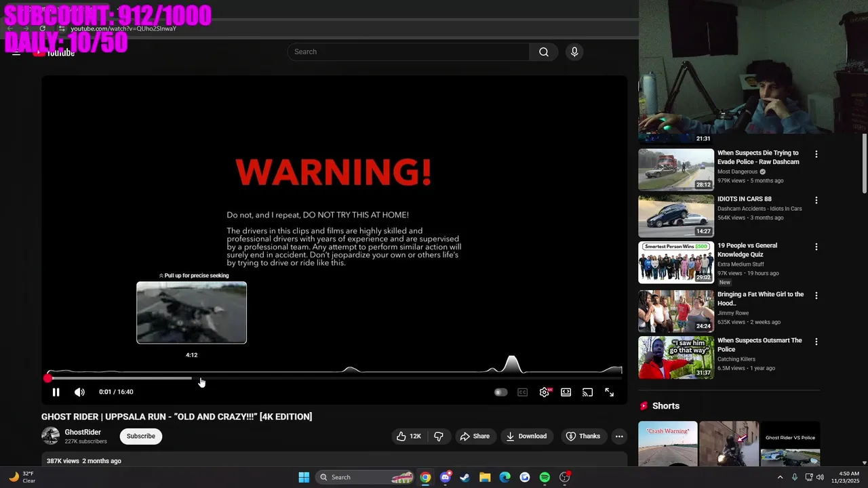Click the Shorts section heading
Image resolution: width=868 pixels, height=488 pixels.
click(665, 406)
